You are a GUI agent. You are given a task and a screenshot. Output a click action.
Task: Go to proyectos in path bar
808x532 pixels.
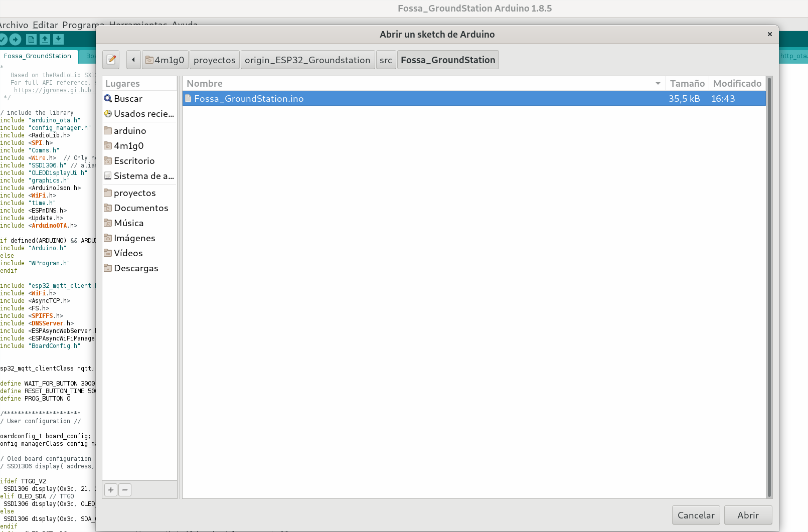click(x=214, y=60)
